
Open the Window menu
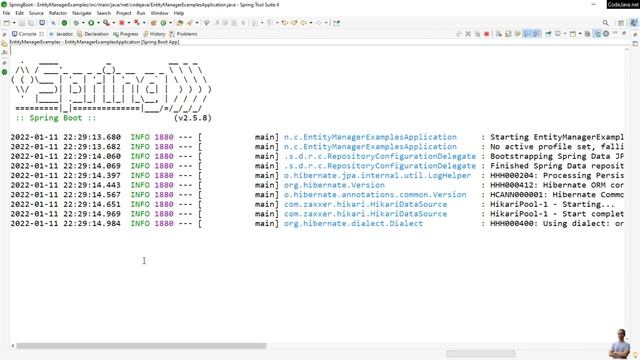coord(159,13)
